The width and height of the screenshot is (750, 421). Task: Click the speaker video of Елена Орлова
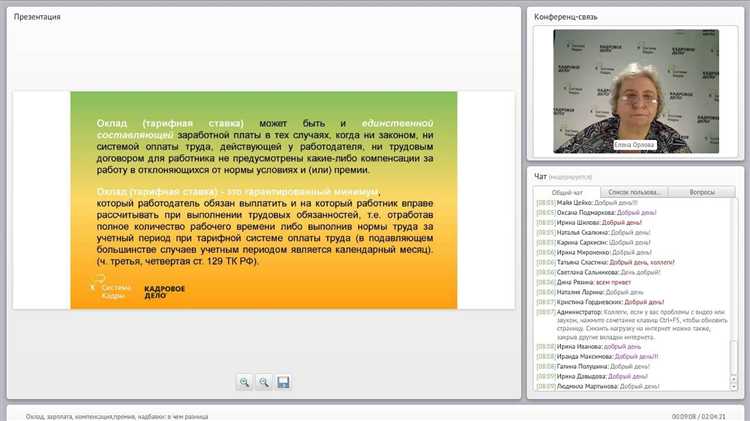(636, 90)
